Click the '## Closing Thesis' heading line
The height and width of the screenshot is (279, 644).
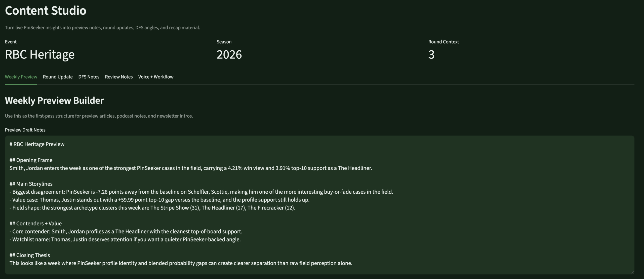pos(30,255)
